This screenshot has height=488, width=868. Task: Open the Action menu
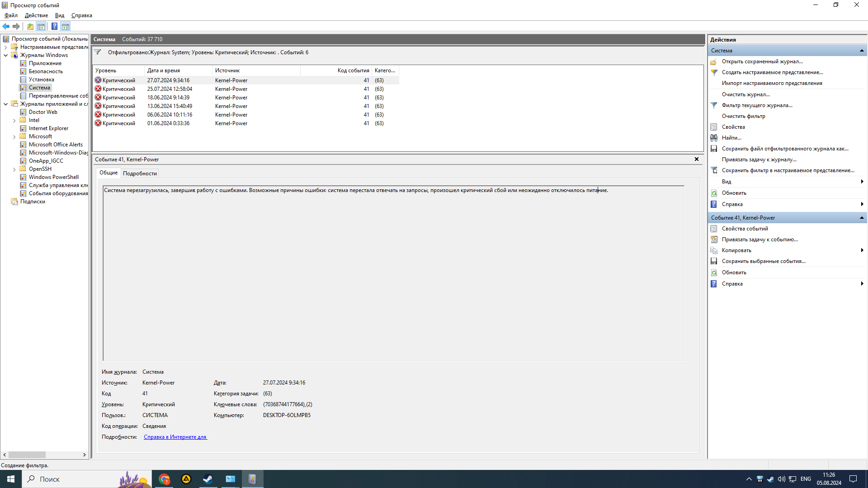point(36,15)
